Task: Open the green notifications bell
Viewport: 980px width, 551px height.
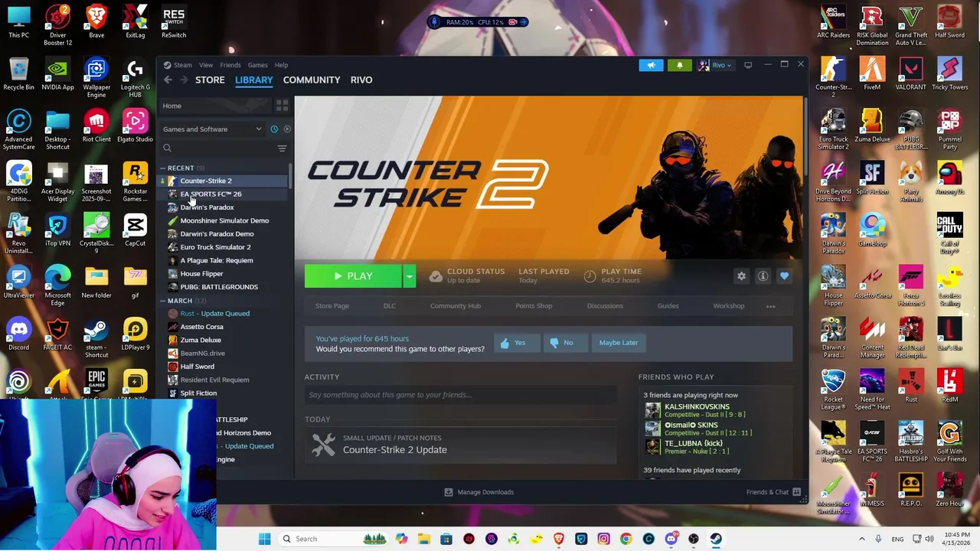Action: tap(679, 65)
